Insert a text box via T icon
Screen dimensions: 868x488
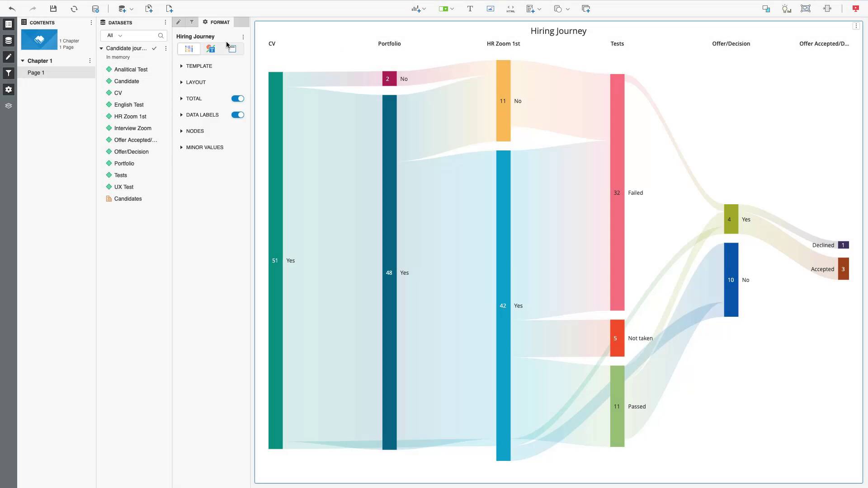[x=470, y=9]
